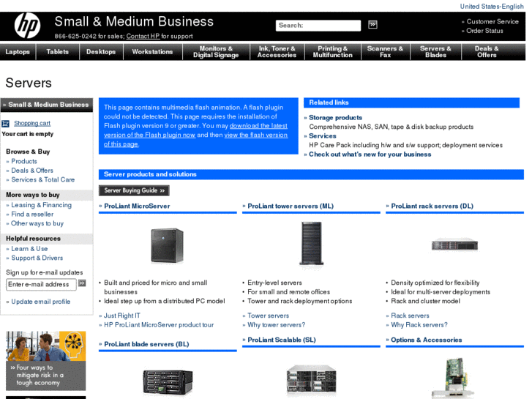Image resolution: width=532 pixels, height=399 pixels.
Task: Open Why Rack servers? link
Action: coord(419,325)
